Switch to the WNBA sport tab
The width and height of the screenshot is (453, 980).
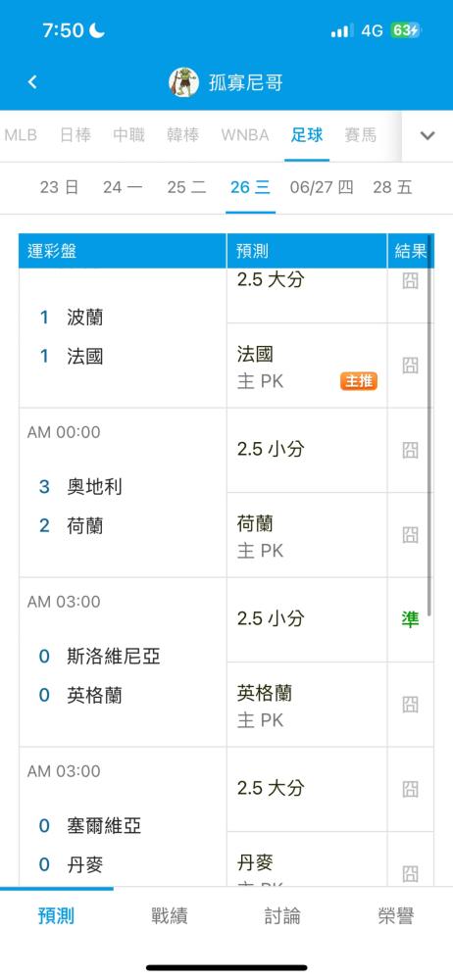point(245,135)
